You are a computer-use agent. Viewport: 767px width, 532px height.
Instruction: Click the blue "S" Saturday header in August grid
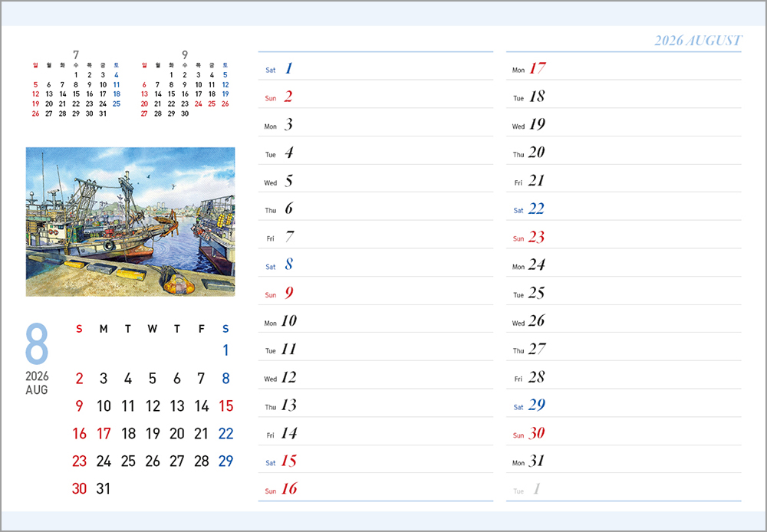tap(225, 329)
